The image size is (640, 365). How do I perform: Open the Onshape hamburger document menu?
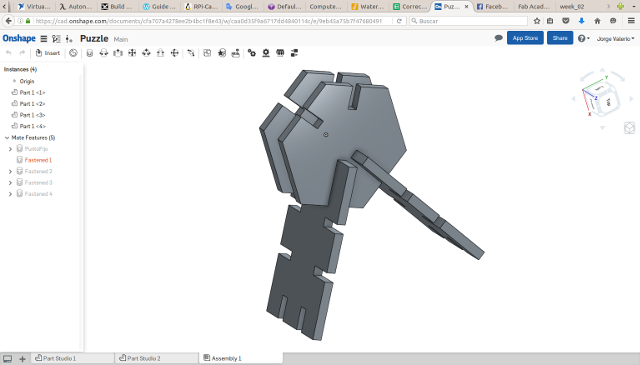(x=44, y=39)
